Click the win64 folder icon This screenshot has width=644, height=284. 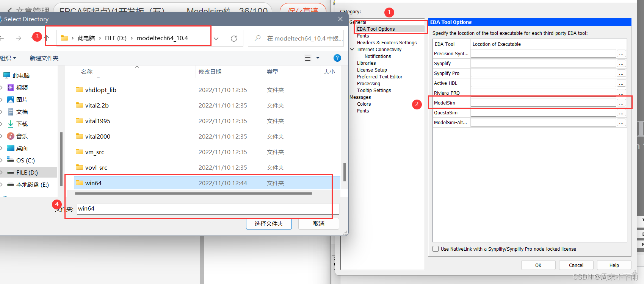point(80,183)
